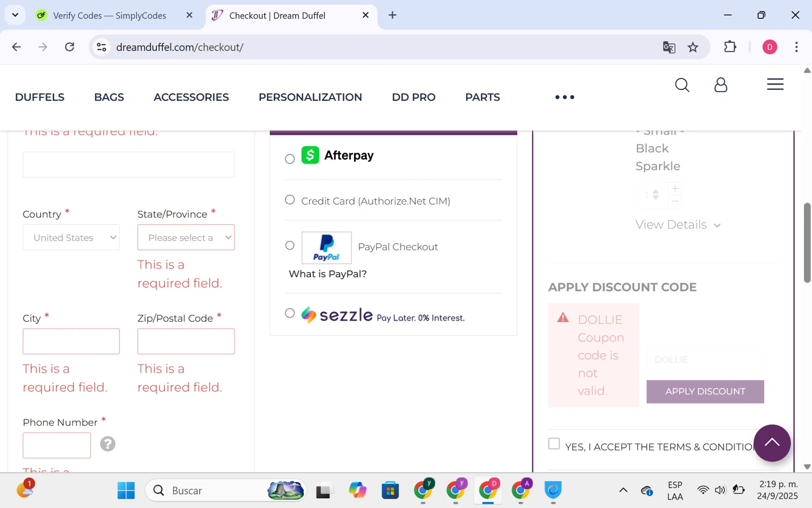The image size is (812, 508).
Task: Open the Wi-Fi network tray icon
Action: coord(703,491)
